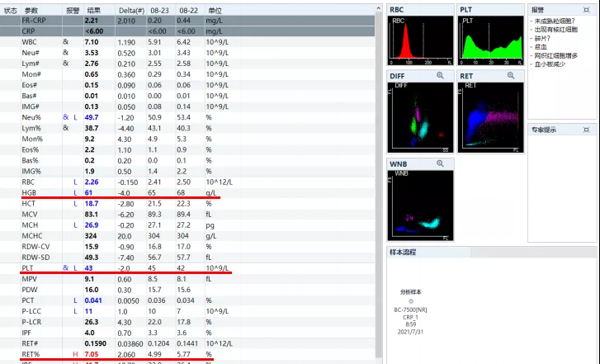600x364 pixels.
Task: Click the BC-7500[NR] analyzer label
Action: [x=410, y=310]
